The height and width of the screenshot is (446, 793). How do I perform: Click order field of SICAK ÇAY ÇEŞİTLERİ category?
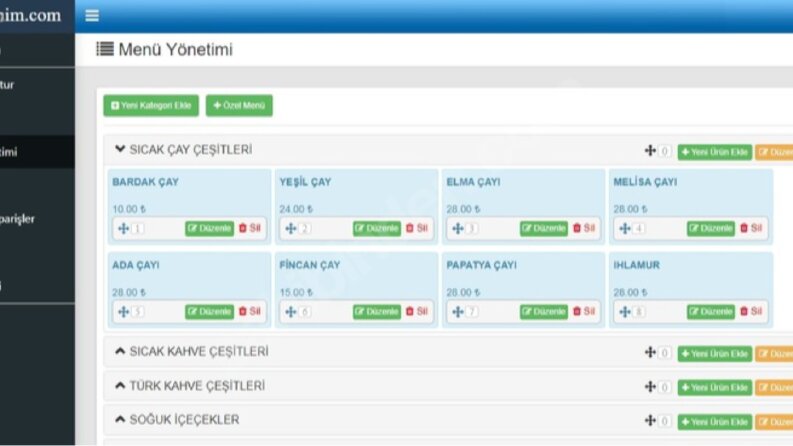pyautogui.click(x=665, y=151)
